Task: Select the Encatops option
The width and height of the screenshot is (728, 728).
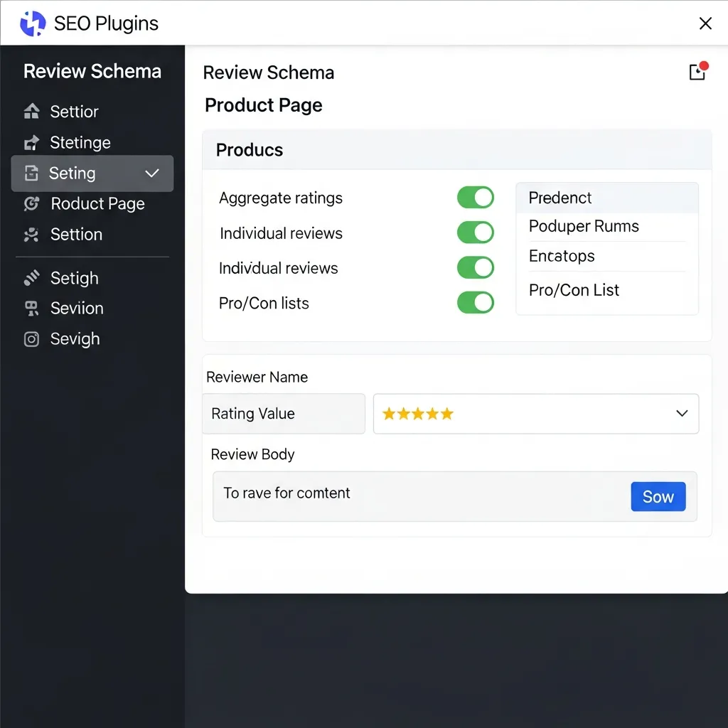Action: click(x=562, y=256)
